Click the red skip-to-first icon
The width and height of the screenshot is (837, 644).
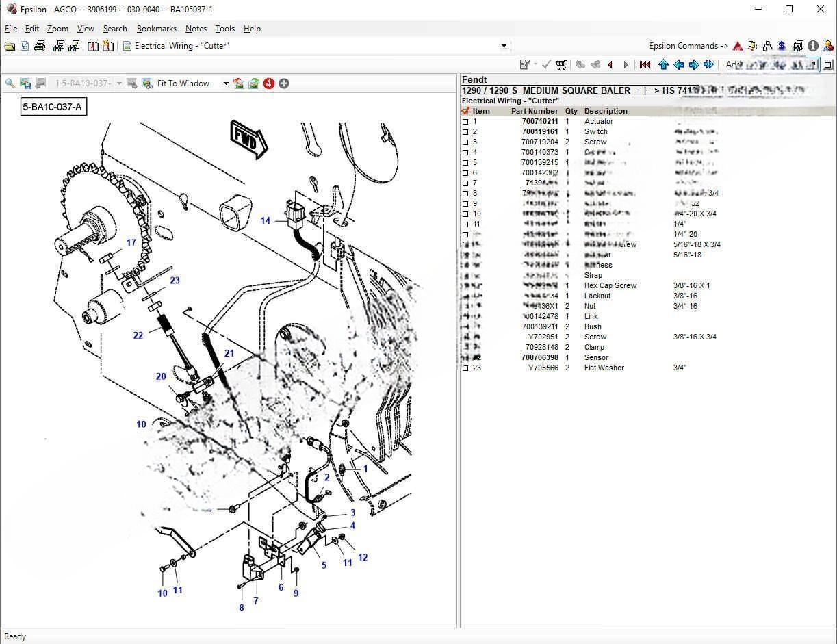tap(645, 64)
